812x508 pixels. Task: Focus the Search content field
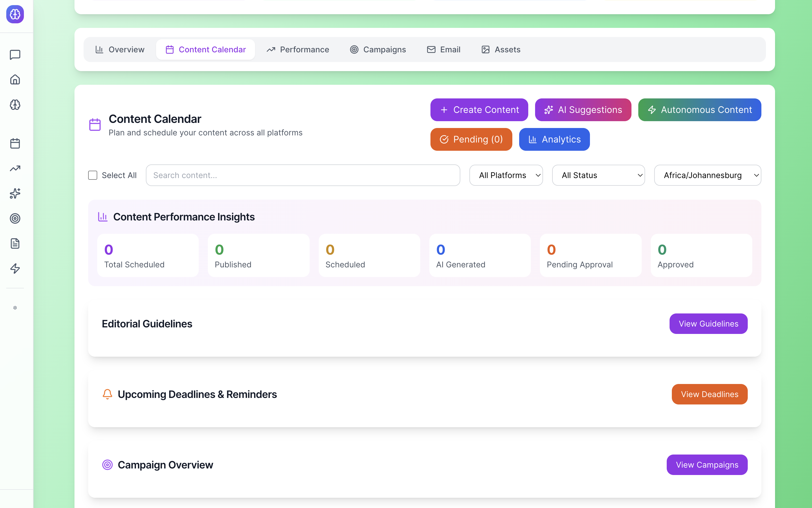pos(303,175)
